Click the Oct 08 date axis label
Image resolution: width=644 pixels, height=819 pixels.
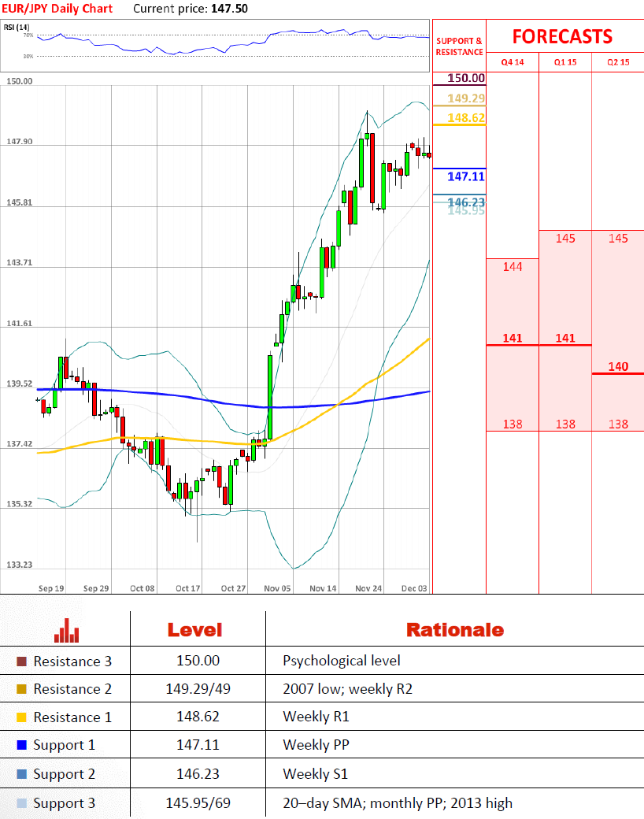[x=142, y=588]
